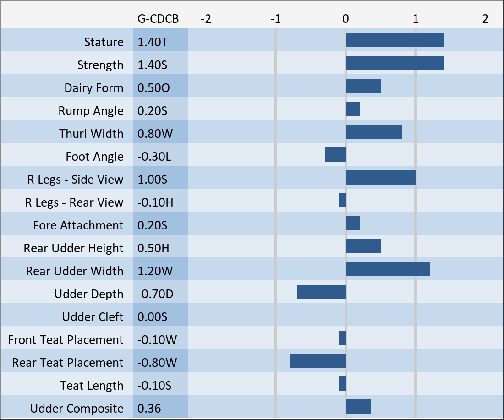This screenshot has width=504, height=420.
Task: Click the Rear Udder Width bar
Action: 388,269
